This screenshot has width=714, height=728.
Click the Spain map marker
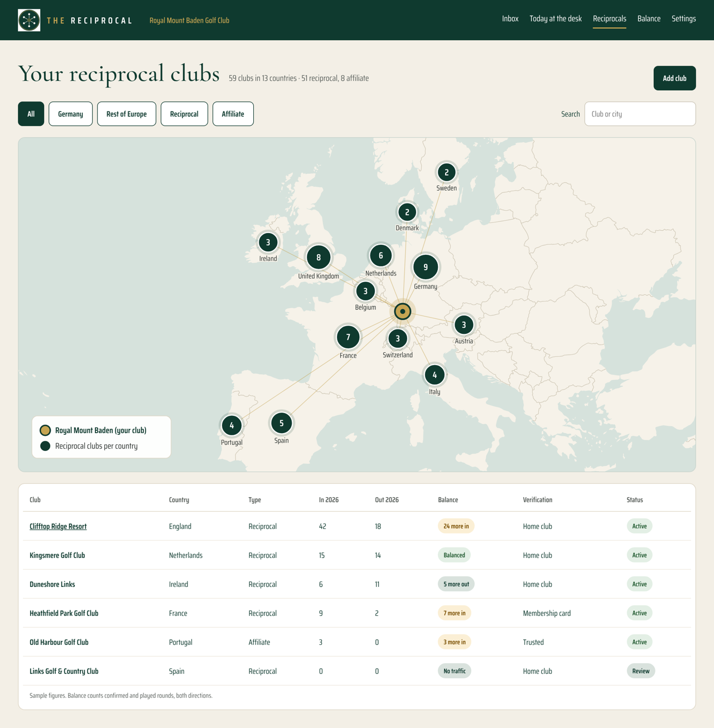[282, 423]
